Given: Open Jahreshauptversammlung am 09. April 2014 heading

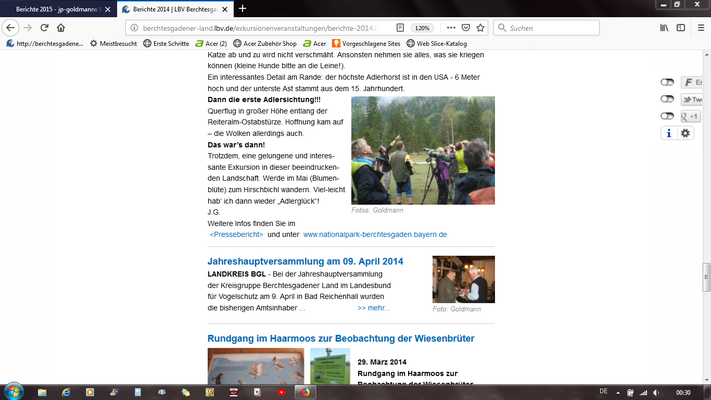Looking at the screenshot, I should [x=305, y=262].
